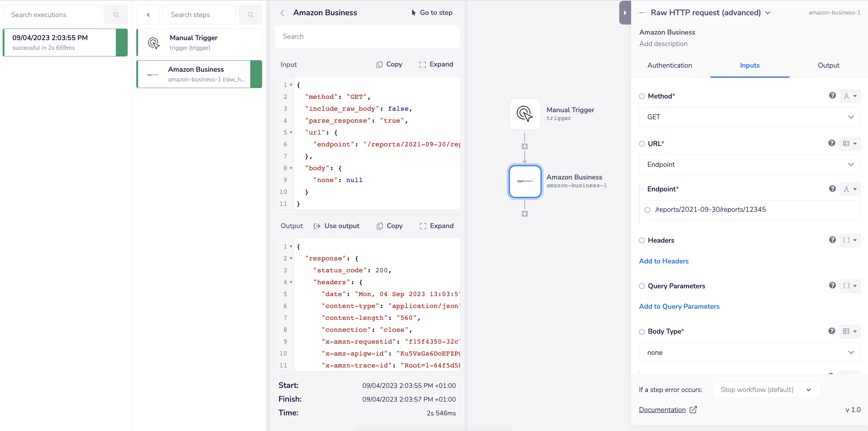Click the help icon beside Query Parameters
This screenshot has width=868, height=431.
(832, 285)
